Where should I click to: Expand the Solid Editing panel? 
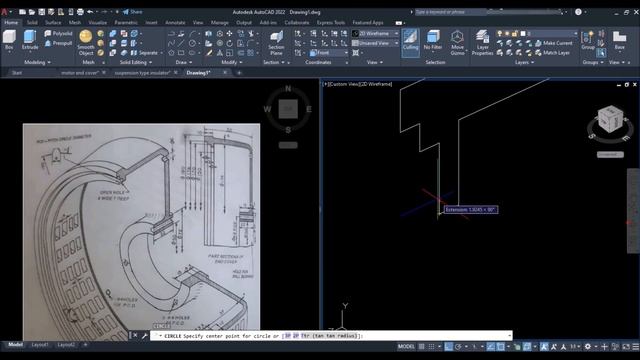click(136, 62)
